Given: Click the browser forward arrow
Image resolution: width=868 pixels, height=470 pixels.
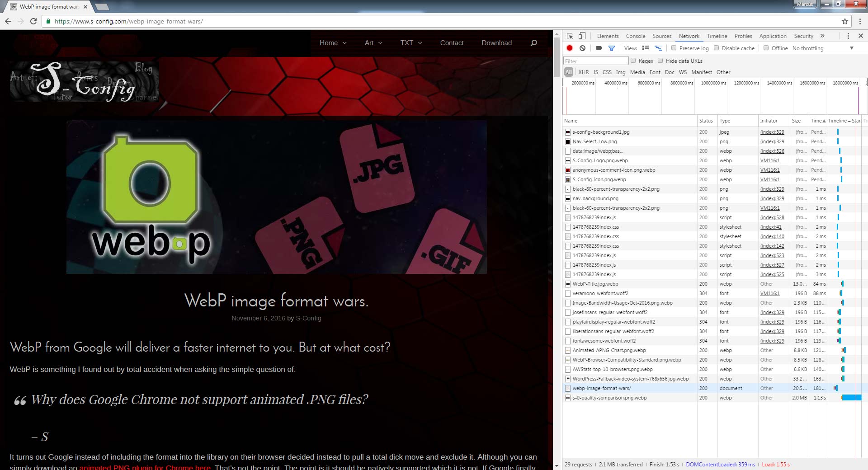Looking at the screenshot, I should [21, 21].
